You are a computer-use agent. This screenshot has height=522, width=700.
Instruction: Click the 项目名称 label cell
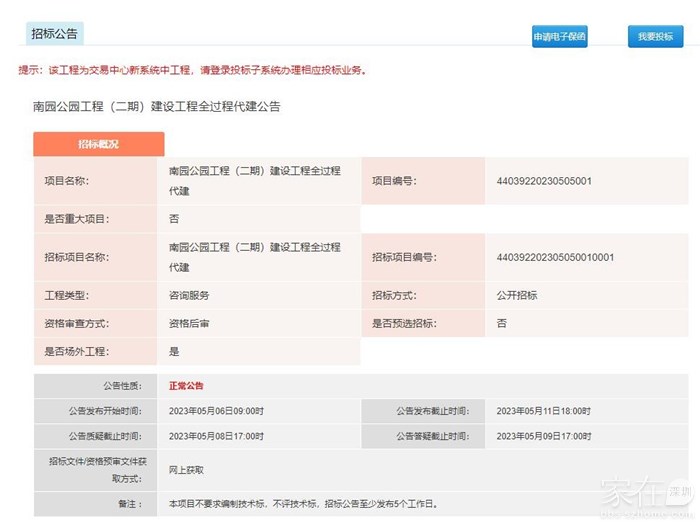tap(68, 181)
